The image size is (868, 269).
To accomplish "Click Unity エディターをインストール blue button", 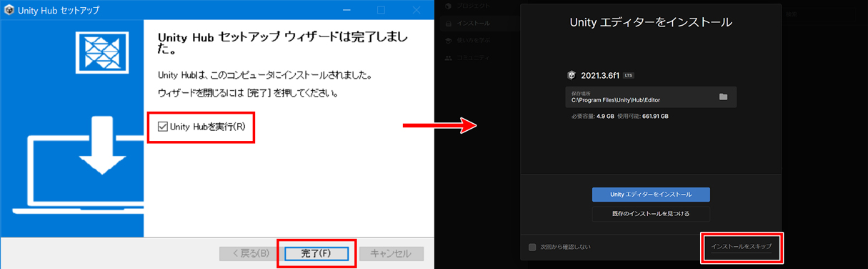I will (x=651, y=195).
